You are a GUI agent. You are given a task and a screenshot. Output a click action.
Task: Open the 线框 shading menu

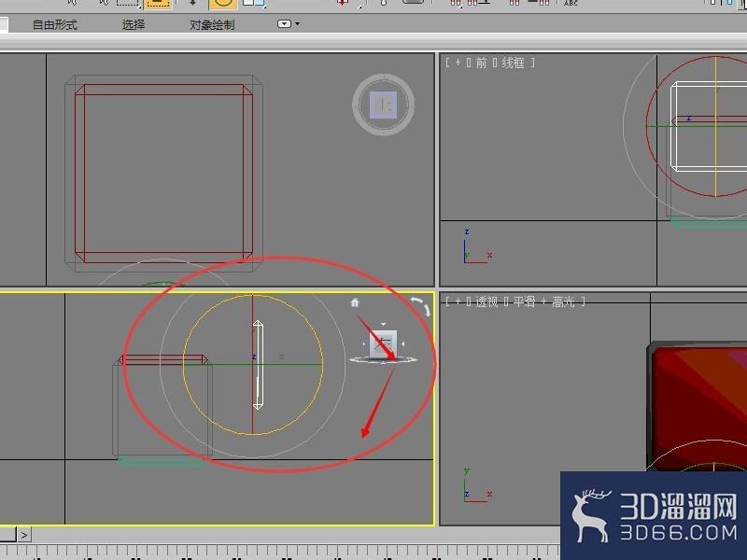[x=513, y=63]
